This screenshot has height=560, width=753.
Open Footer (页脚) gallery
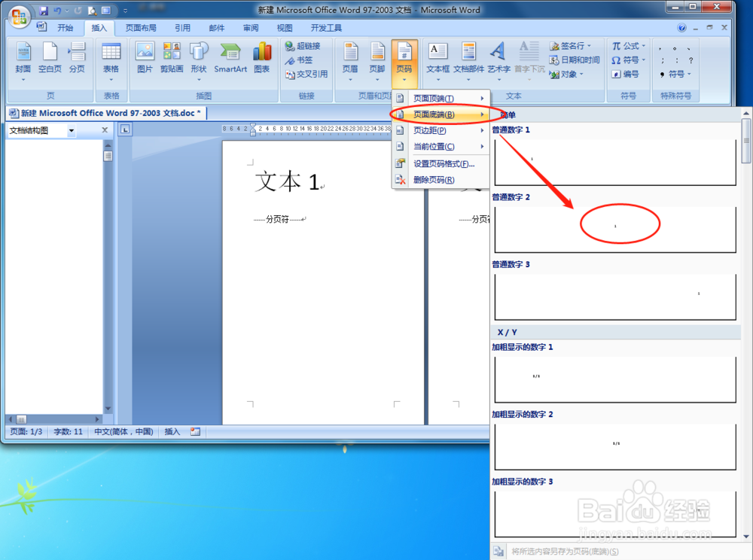pos(377,61)
